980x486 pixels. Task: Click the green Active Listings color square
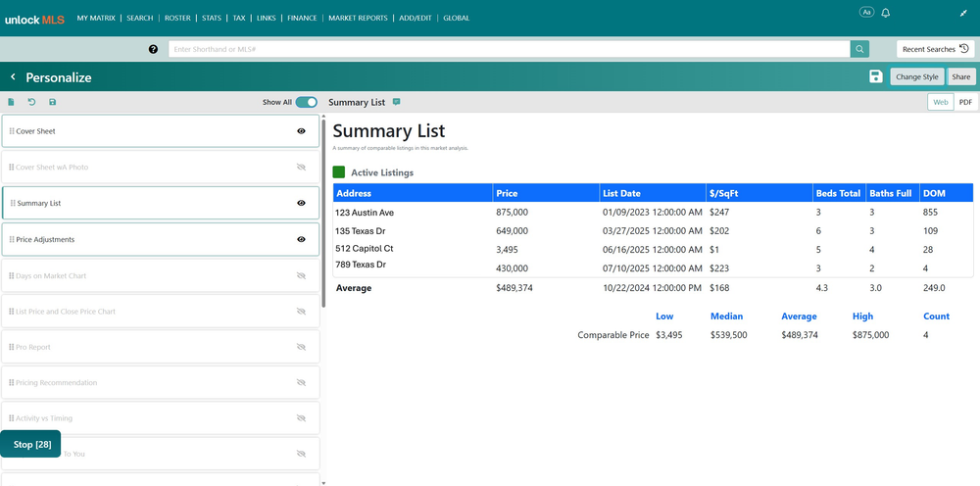click(x=339, y=171)
